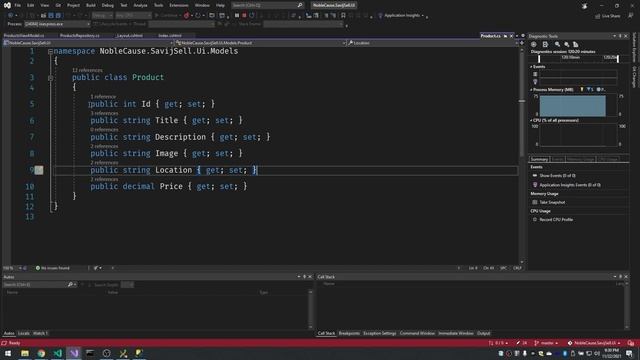Switch to the Watch 1 tab
The height and width of the screenshot is (360, 640).
click(x=40, y=333)
